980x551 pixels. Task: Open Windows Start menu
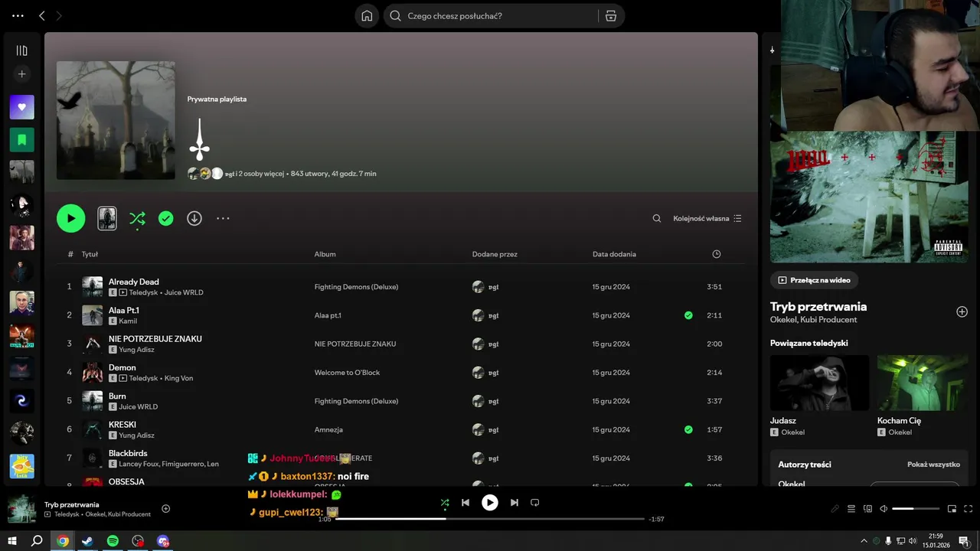point(12,541)
